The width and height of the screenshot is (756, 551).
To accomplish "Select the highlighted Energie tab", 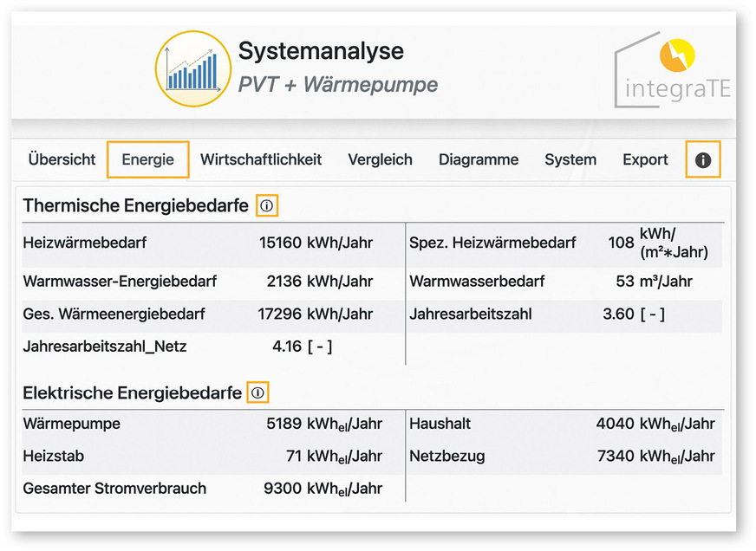I will point(147,159).
